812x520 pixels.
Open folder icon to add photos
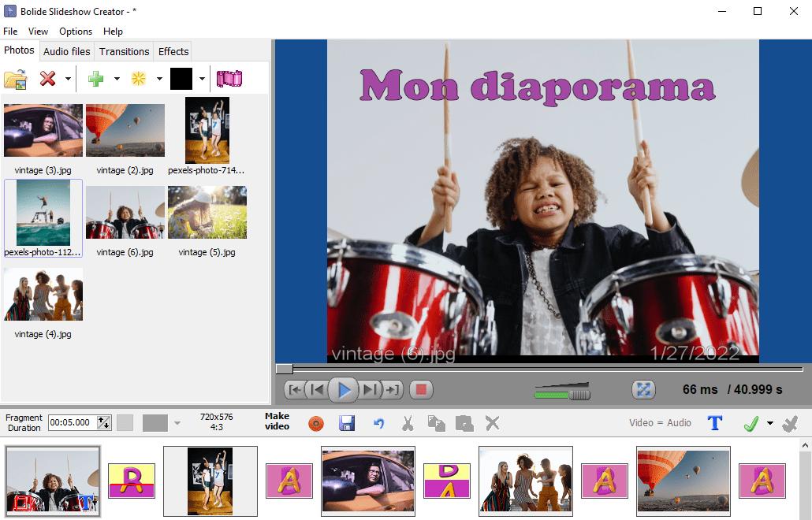tap(14, 78)
